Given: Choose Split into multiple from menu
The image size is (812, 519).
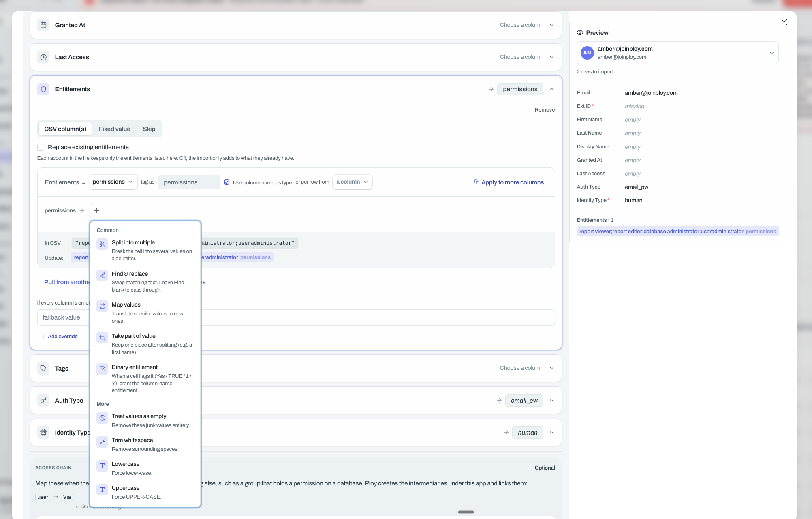Looking at the screenshot, I should coord(145,250).
